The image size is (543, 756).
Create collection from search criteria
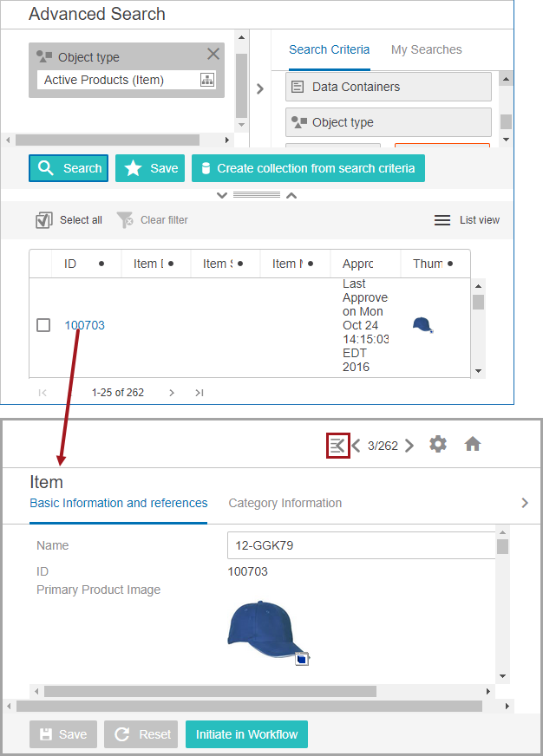pos(308,168)
